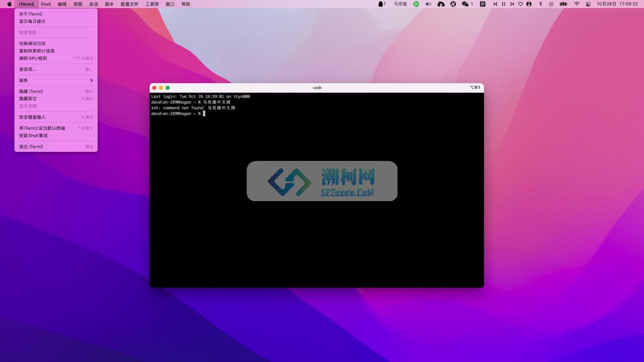The width and height of the screenshot is (644, 362).
Task: Open the 会话 menu
Action: (94, 4)
